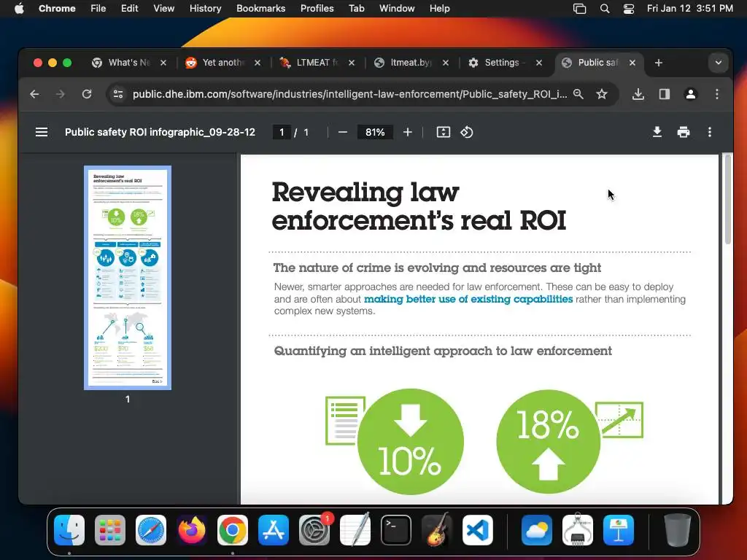Open Control Center in menu bar
The width and height of the screenshot is (747, 560).
point(628,8)
